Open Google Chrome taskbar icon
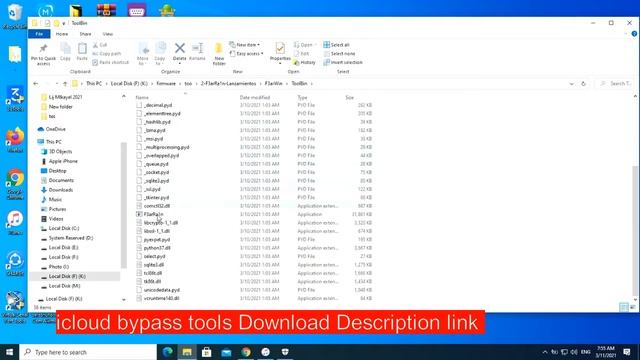Viewport: 640px width, 360px height. pos(246,352)
